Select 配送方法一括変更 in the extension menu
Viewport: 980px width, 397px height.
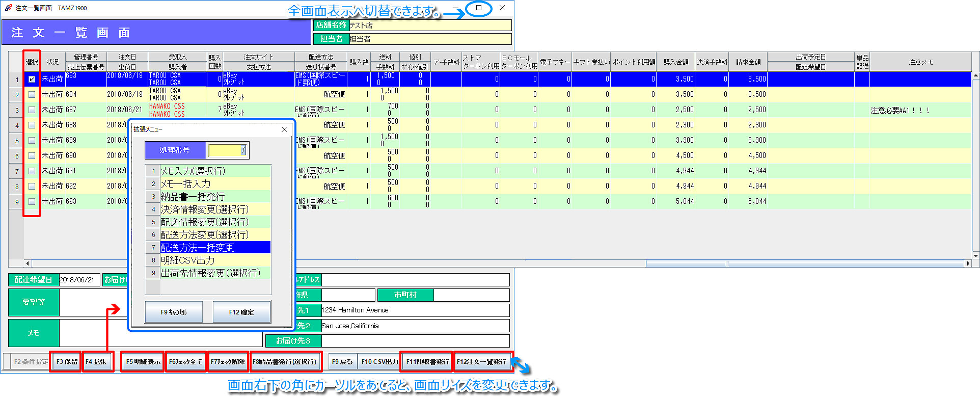tap(215, 248)
